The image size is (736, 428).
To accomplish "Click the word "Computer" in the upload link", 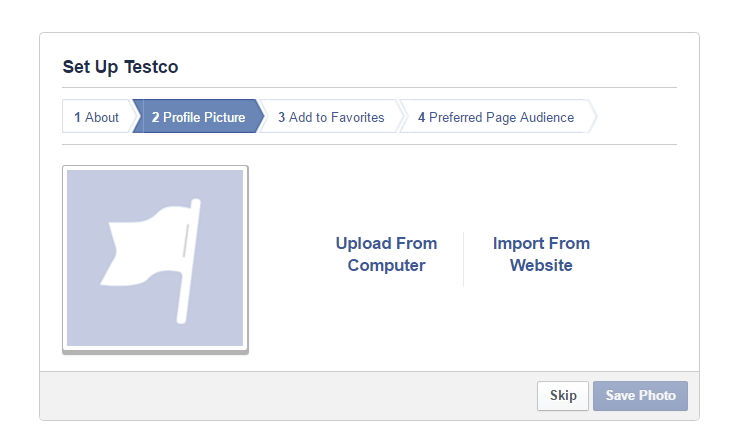I will click(x=386, y=266).
